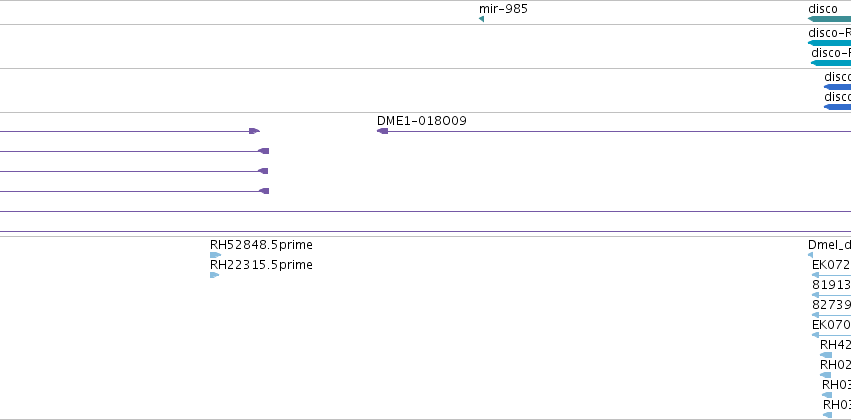Select the EST block under the RH02 label
The image size is (851, 420).
(x=825, y=375)
